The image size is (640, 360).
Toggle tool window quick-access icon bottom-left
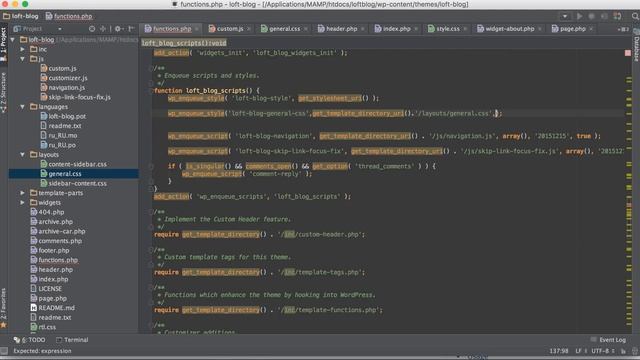coord(4,351)
